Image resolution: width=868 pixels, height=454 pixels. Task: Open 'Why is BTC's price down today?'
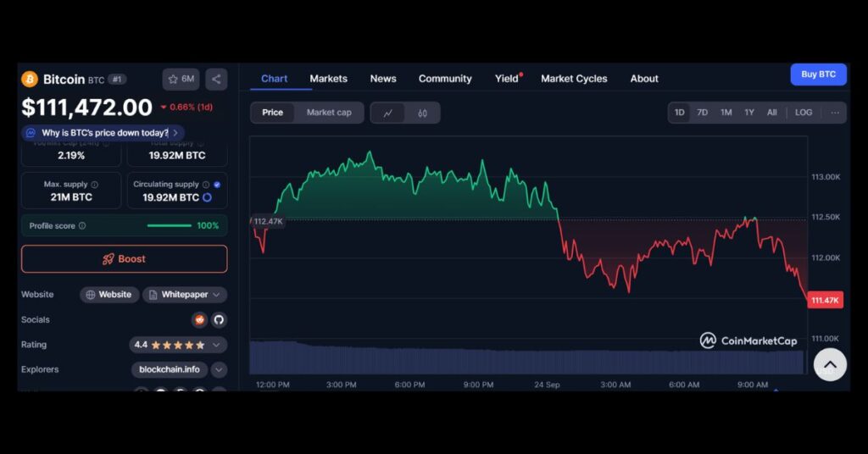(103, 133)
